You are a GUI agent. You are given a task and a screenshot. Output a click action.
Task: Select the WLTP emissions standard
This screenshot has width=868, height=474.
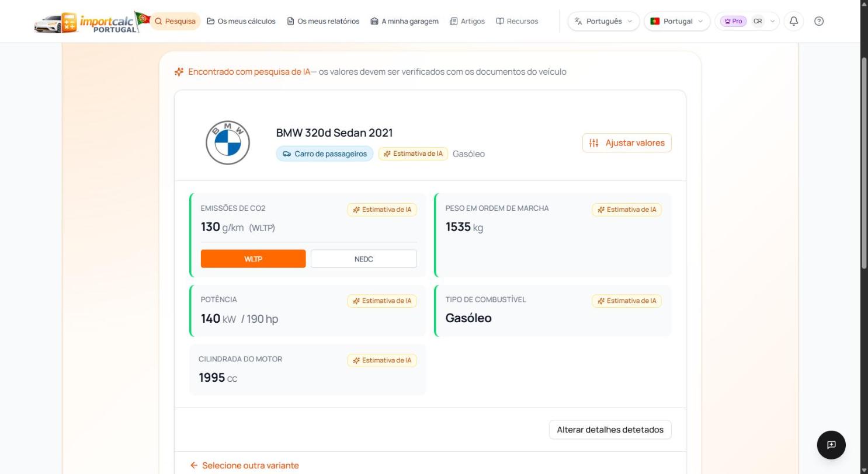click(253, 259)
